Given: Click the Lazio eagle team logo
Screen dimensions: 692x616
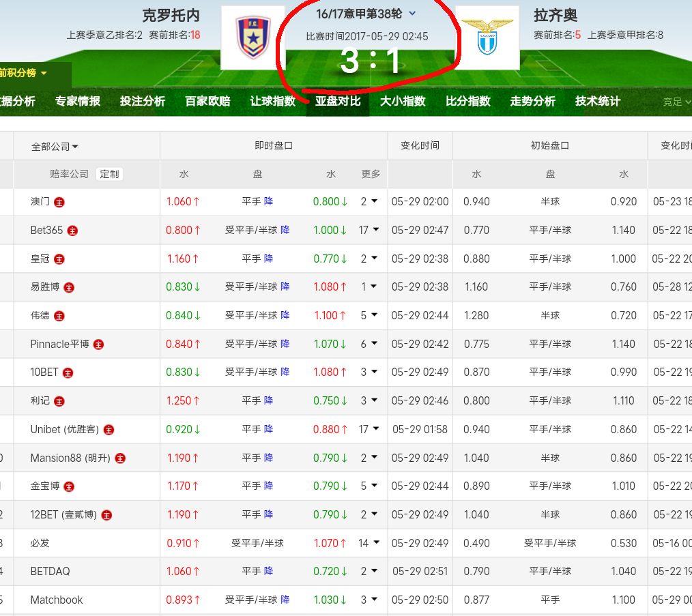Looking at the screenshot, I should point(487,37).
